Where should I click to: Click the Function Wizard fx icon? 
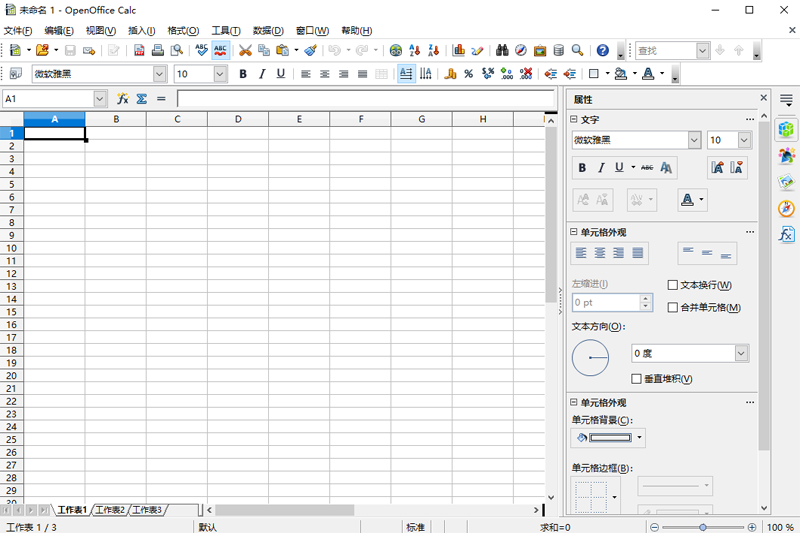(x=122, y=98)
